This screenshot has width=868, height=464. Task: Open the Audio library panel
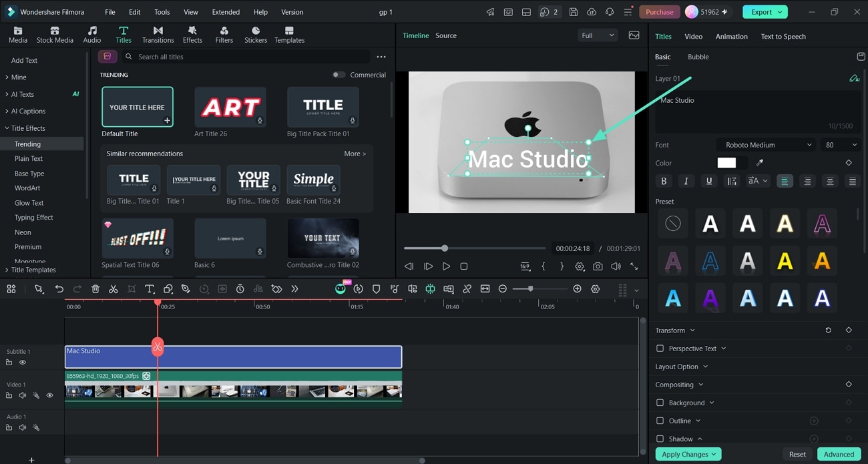click(92, 35)
